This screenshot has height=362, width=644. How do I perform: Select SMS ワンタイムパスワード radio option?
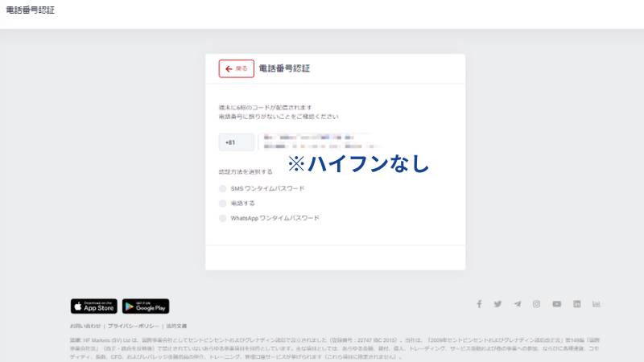point(223,188)
